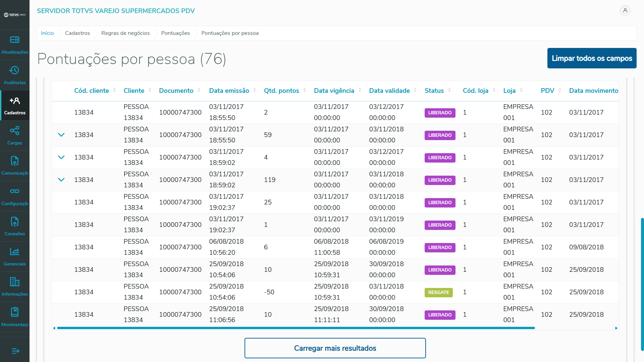Expand the row with 4 points
The height and width of the screenshot is (362, 644).
tap(61, 158)
